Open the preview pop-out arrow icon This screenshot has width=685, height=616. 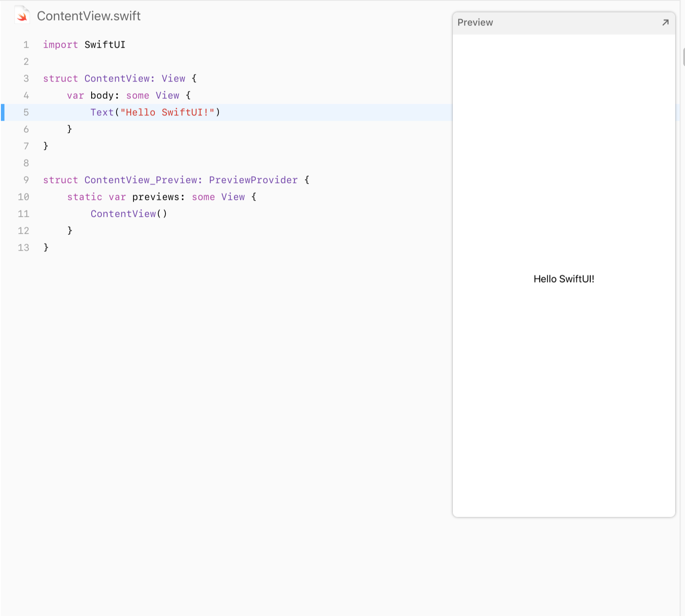tap(665, 22)
